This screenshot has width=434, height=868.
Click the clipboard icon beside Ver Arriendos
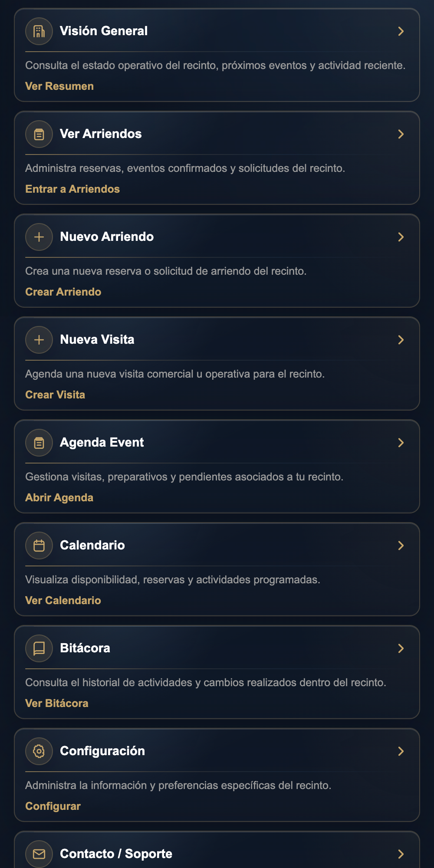39,134
